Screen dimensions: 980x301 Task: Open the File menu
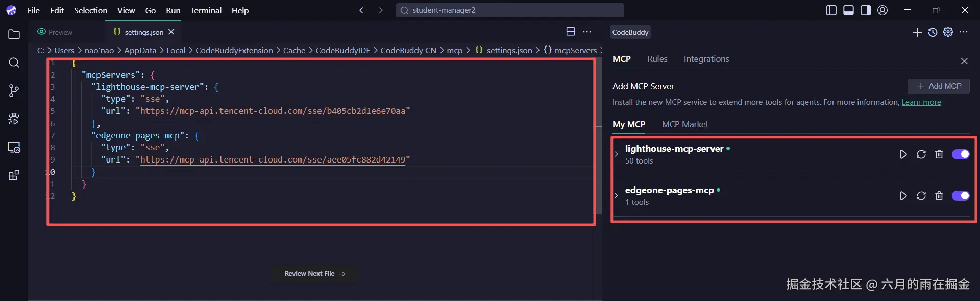pos(33,10)
